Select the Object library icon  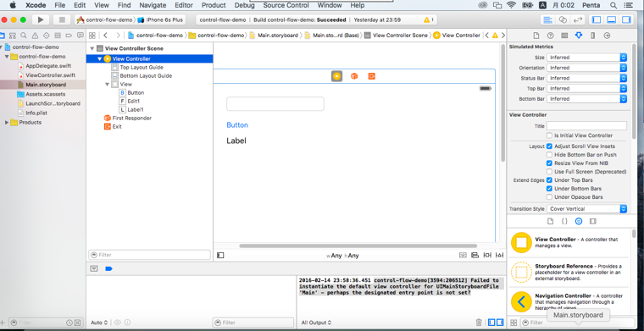(x=579, y=221)
